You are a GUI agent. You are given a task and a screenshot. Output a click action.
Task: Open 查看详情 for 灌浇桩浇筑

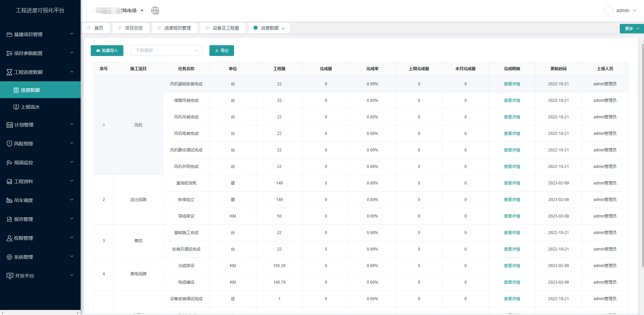[x=512, y=183]
